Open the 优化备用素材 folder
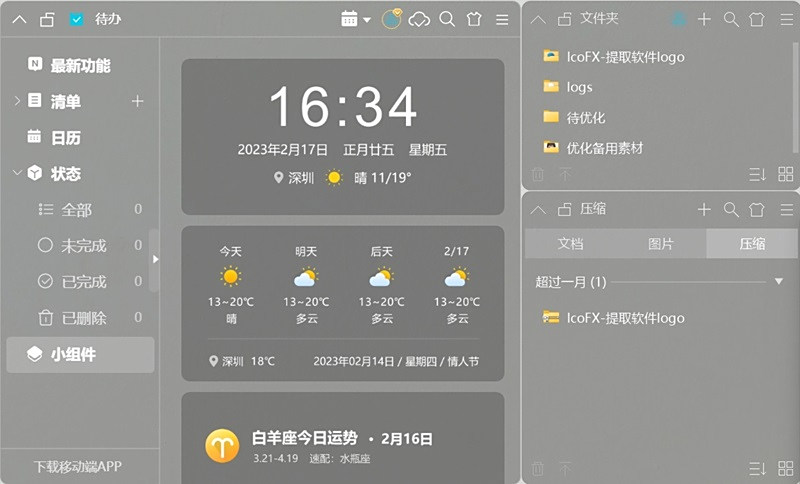 point(604,148)
